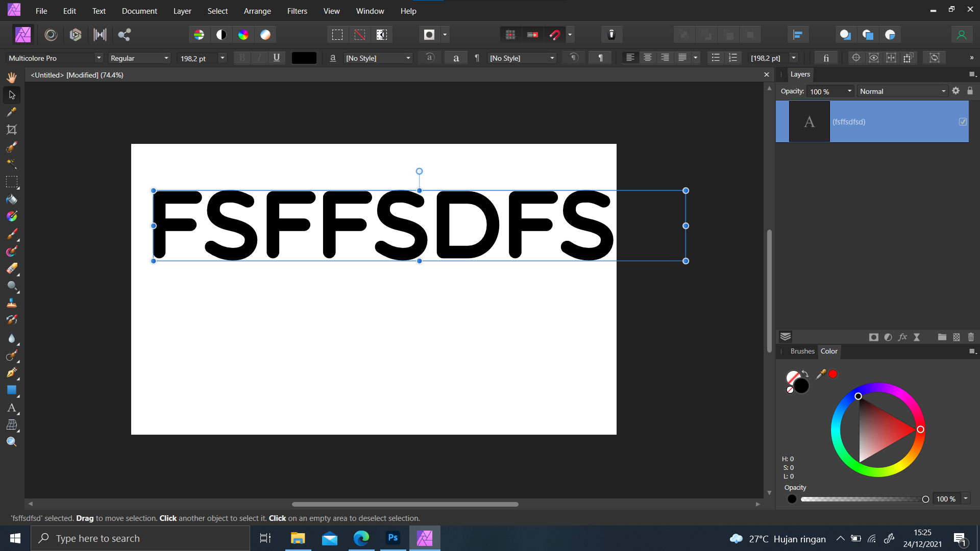980x551 pixels.
Task: Select the Move tool
Action: point(12,94)
